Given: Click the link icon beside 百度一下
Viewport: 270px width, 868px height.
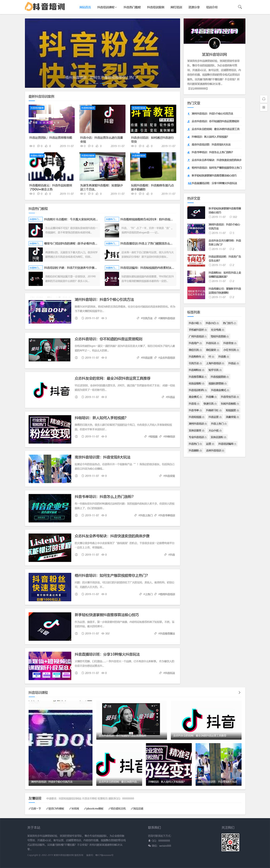Looking at the screenshot, I should click(30, 808).
